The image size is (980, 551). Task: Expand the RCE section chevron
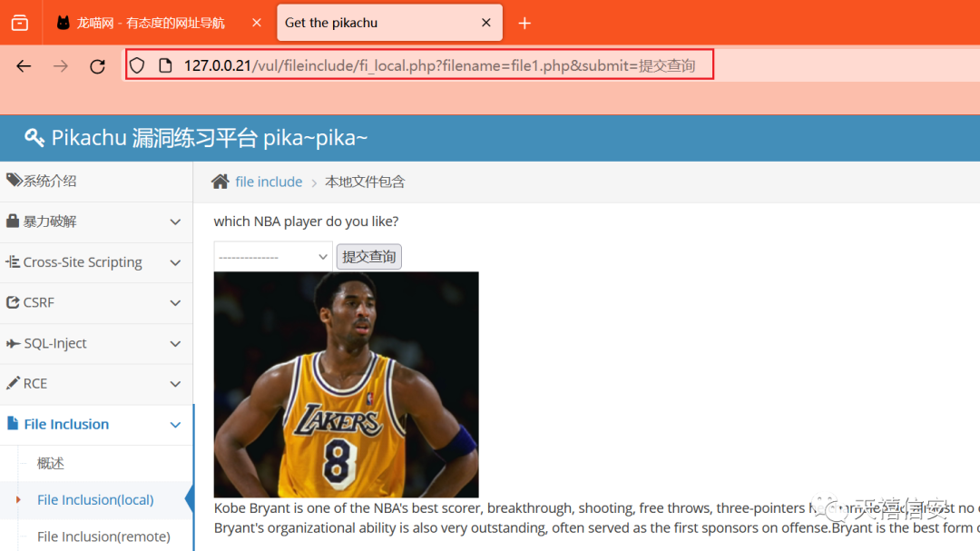coord(176,384)
